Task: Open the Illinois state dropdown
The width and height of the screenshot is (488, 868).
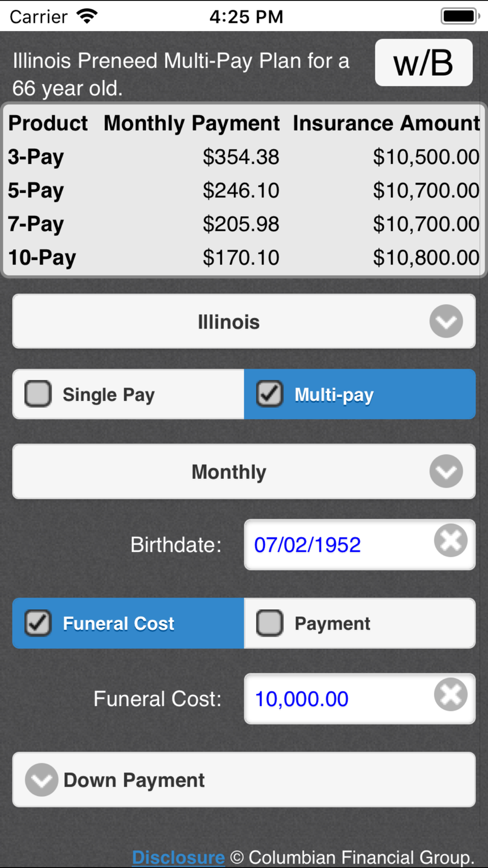Action: pyautogui.click(x=244, y=321)
